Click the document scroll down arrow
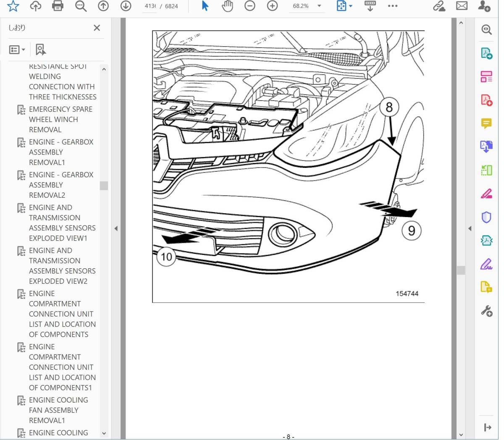The image size is (504, 440). tap(461, 435)
